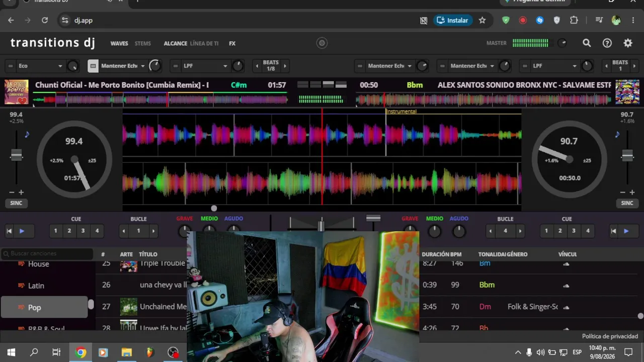The height and width of the screenshot is (362, 644).
Task: Open the FX tab
Action: point(232,44)
